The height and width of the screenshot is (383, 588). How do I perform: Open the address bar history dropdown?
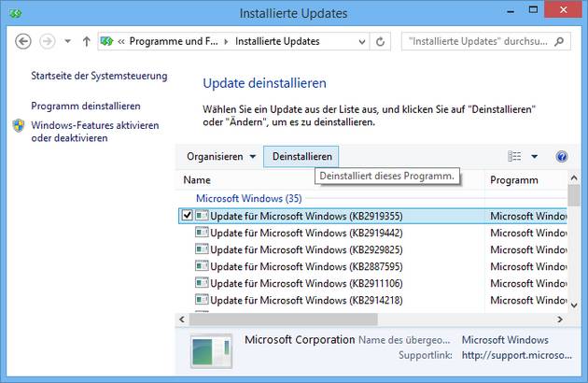pos(362,42)
